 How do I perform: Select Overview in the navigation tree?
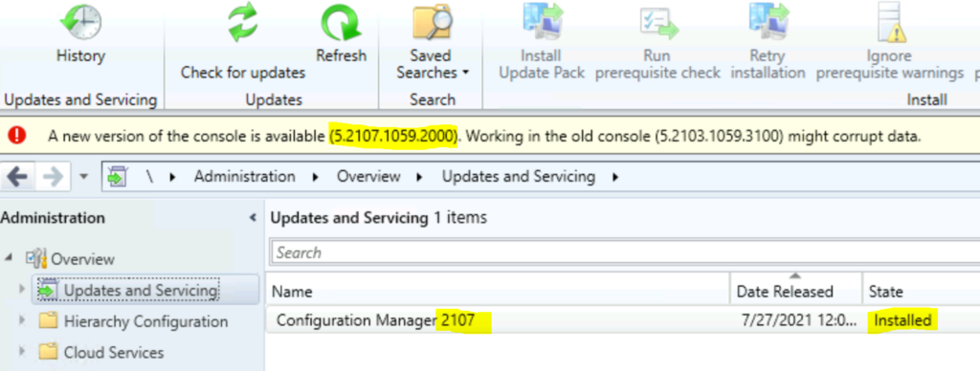tap(82, 258)
